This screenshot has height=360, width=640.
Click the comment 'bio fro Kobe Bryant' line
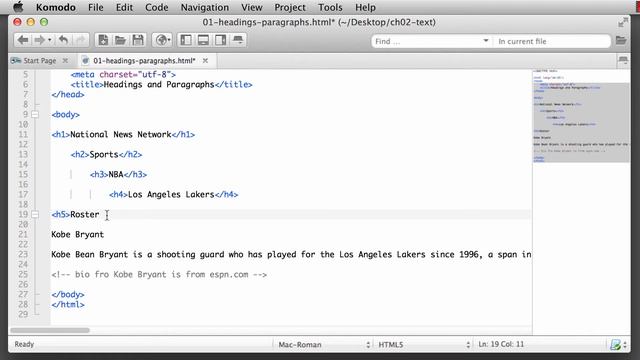(x=159, y=274)
